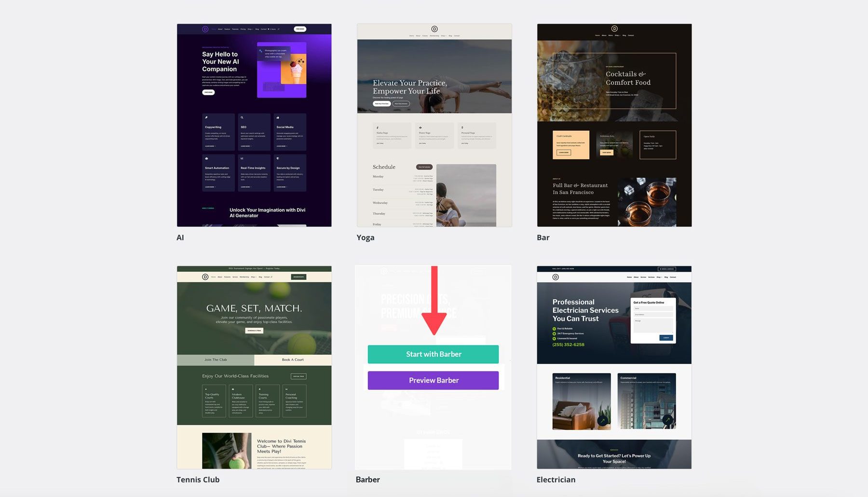Select Contact in the Bar template menu
The image size is (868, 497).
pos(631,35)
